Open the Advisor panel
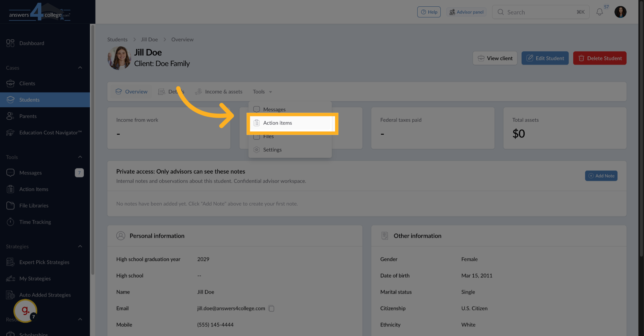The height and width of the screenshot is (336, 644). click(x=466, y=12)
